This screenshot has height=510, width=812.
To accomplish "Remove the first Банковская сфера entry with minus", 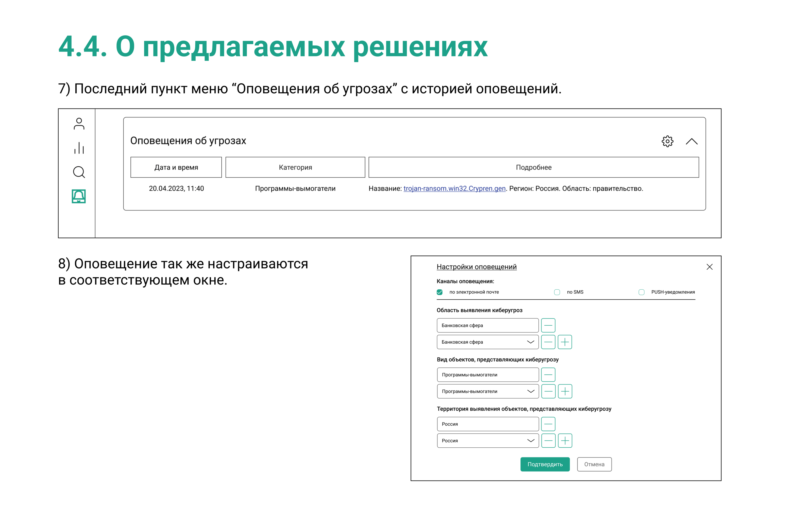I will 548,325.
